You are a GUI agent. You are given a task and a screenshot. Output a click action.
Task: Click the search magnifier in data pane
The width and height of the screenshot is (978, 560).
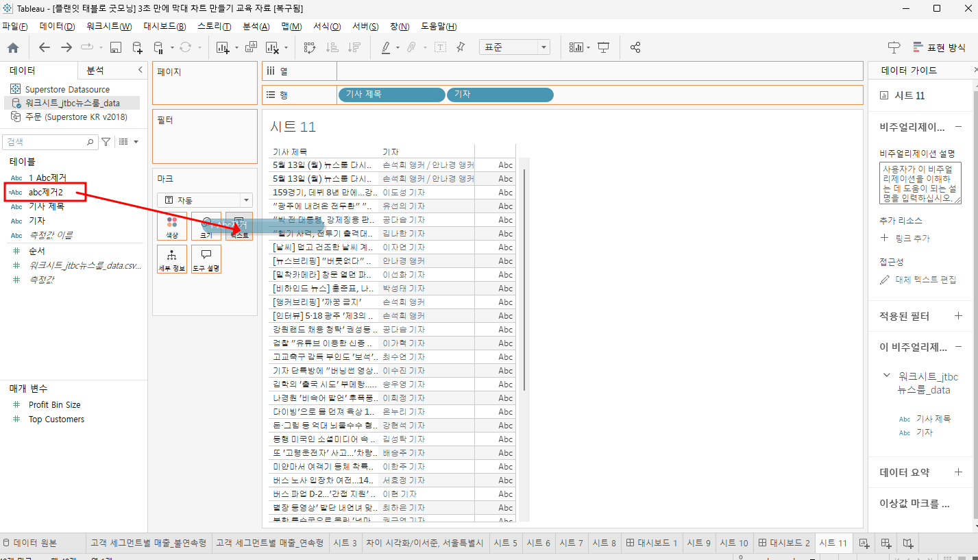pyautogui.click(x=90, y=142)
